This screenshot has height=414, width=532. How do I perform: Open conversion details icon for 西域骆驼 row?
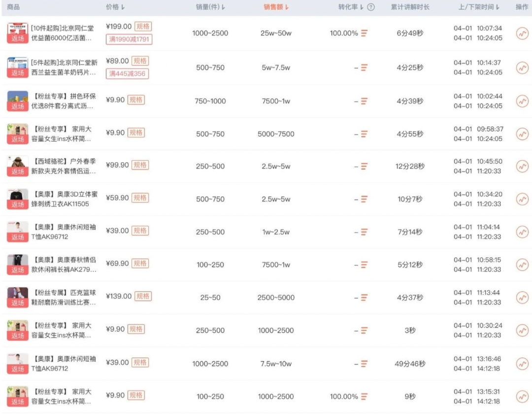coord(364,166)
